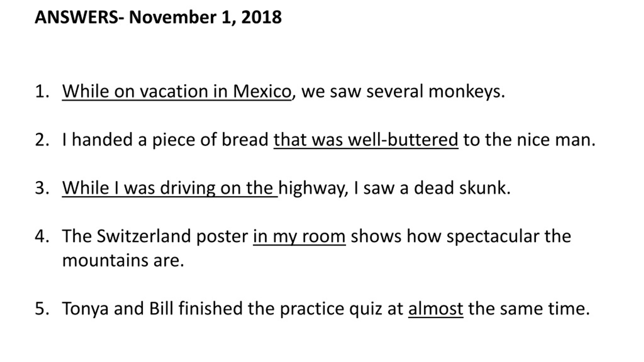Screen dimensions: 644x362
Task: Click the words I handed a piece of bread
Action: click(x=165, y=140)
